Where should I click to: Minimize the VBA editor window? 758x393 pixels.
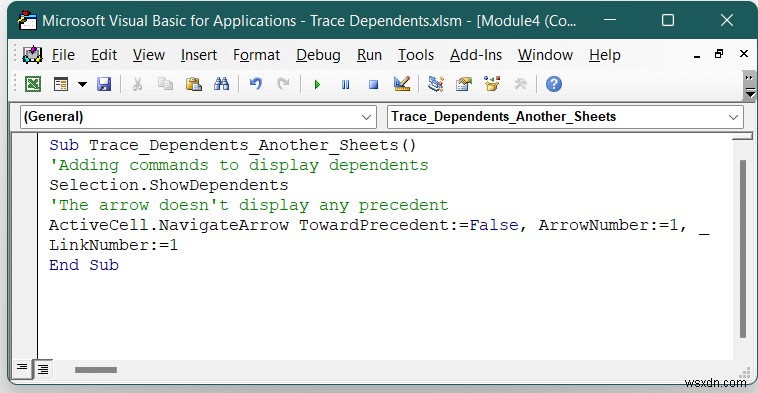(x=610, y=20)
